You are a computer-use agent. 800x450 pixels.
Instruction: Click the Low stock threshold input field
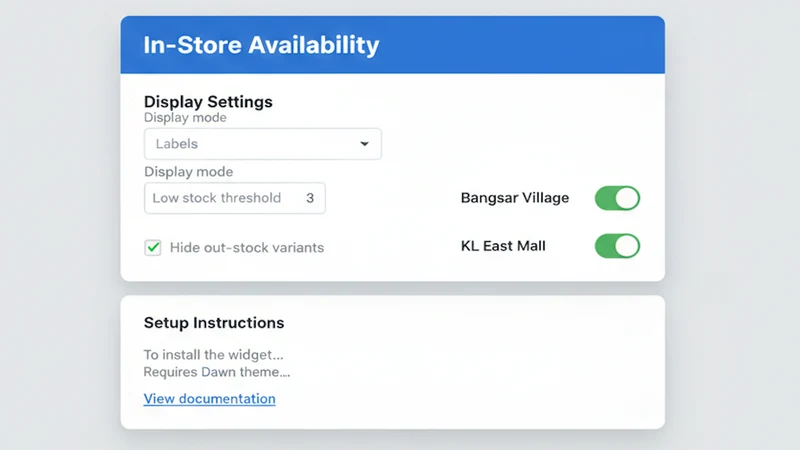pos(235,198)
